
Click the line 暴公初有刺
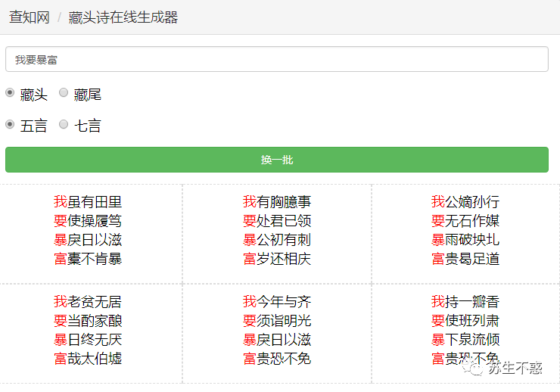click(x=277, y=240)
